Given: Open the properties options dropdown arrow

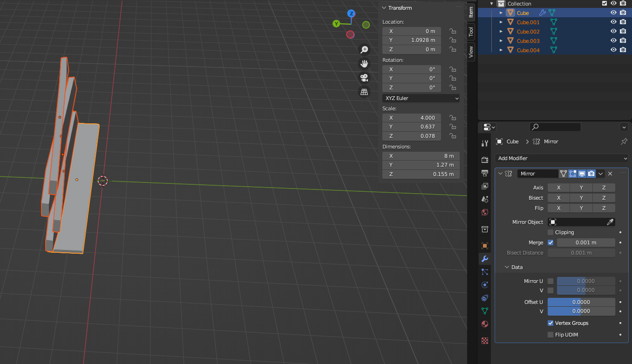Looking at the screenshot, I should pyautogui.click(x=624, y=127).
